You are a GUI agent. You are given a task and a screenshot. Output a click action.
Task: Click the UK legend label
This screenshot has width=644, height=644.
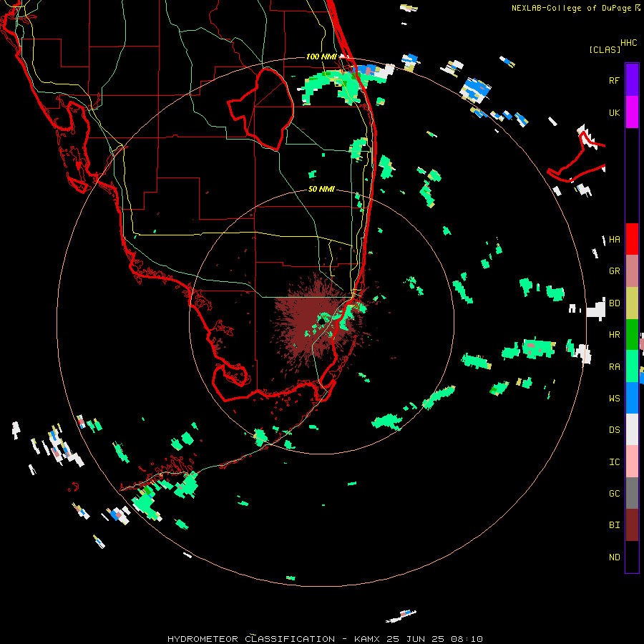[x=614, y=112]
